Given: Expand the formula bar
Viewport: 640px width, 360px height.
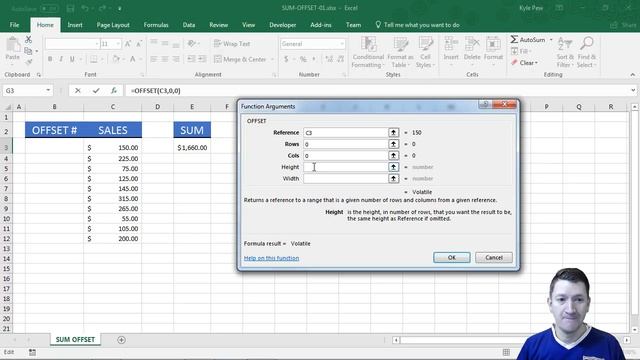Looking at the screenshot, I should point(633,91).
